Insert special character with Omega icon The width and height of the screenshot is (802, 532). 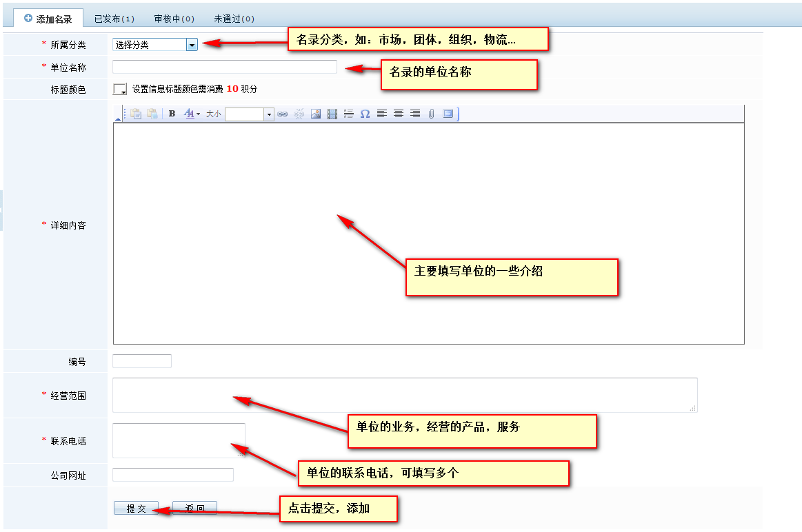pyautogui.click(x=365, y=114)
